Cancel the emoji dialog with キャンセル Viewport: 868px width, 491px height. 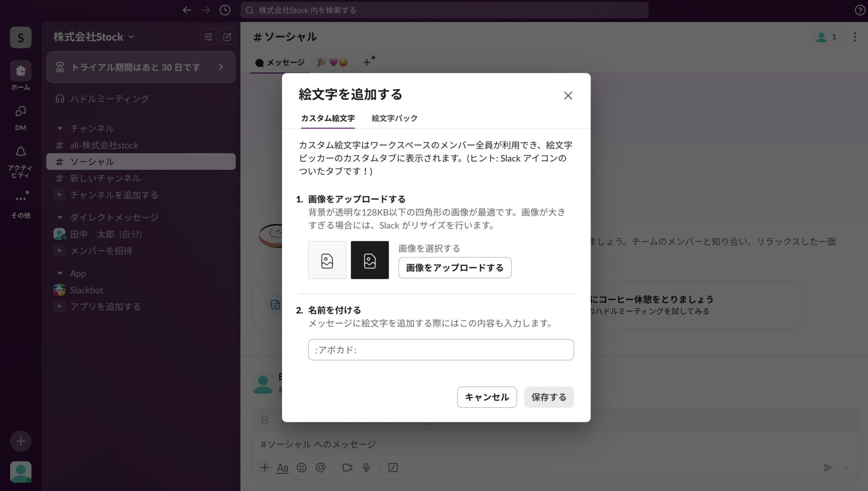(x=486, y=397)
